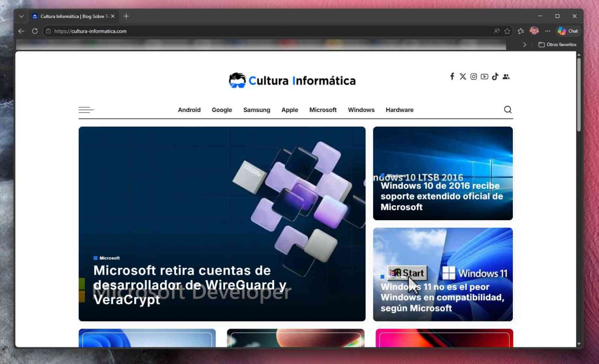Click the YouTube channel icon
This screenshot has height=364, width=599.
click(484, 76)
